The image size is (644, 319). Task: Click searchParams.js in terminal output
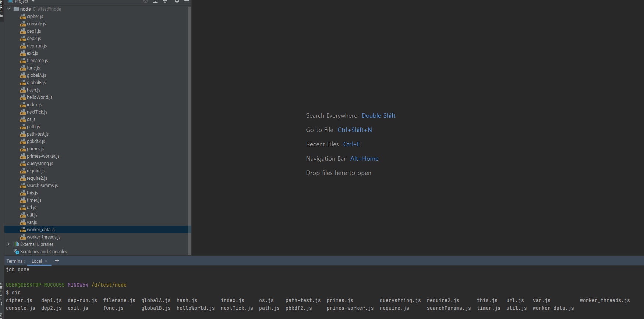[x=449, y=308]
